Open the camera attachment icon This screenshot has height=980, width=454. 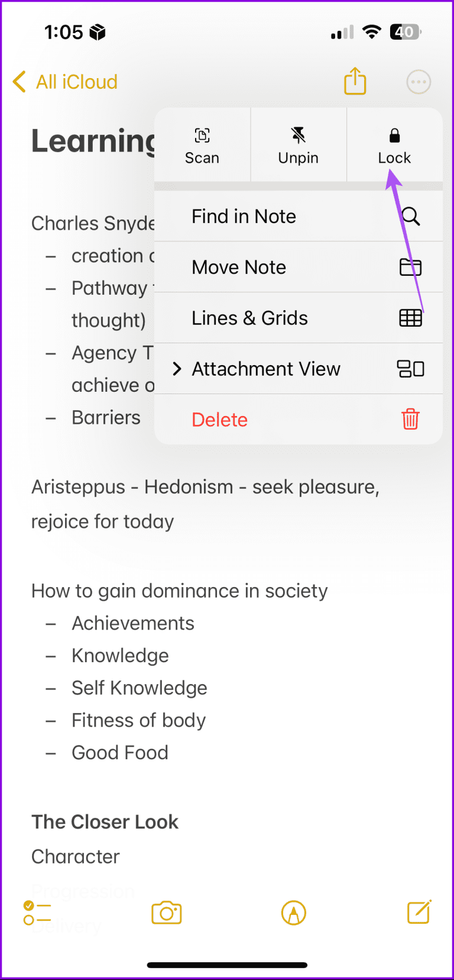[x=166, y=913]
